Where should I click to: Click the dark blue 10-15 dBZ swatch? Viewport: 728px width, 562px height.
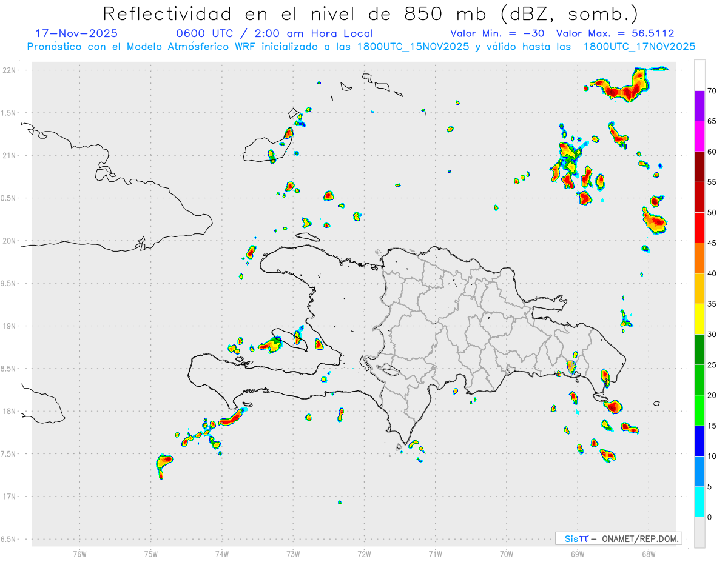tap(699, 441)
